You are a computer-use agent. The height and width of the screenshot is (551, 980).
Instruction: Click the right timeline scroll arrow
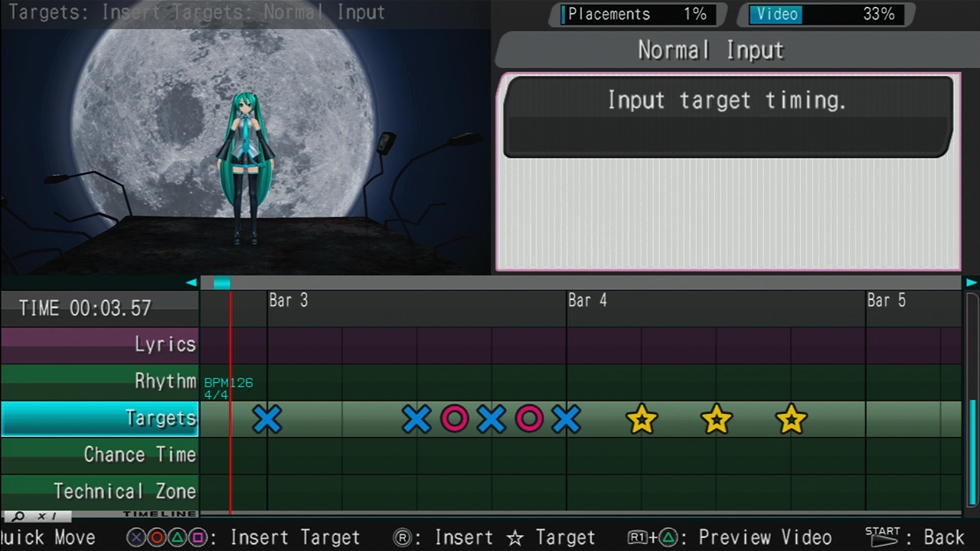click(x=972, y=283)
